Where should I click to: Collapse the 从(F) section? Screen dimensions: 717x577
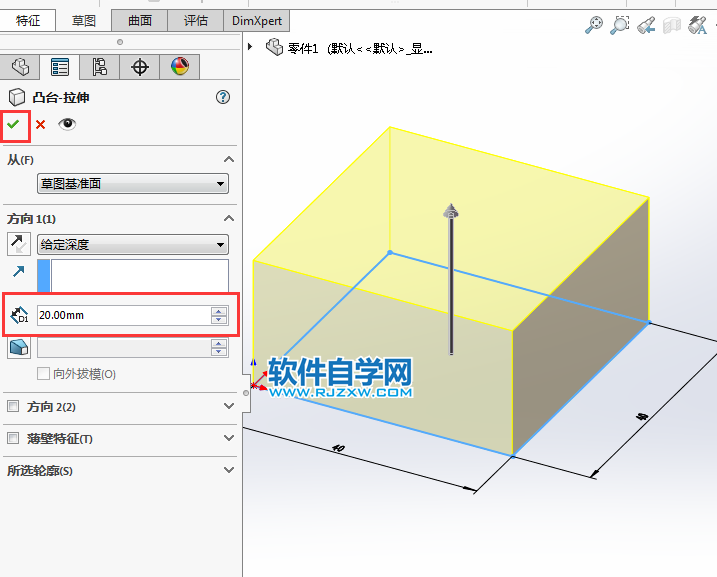[x=229, y=160]
